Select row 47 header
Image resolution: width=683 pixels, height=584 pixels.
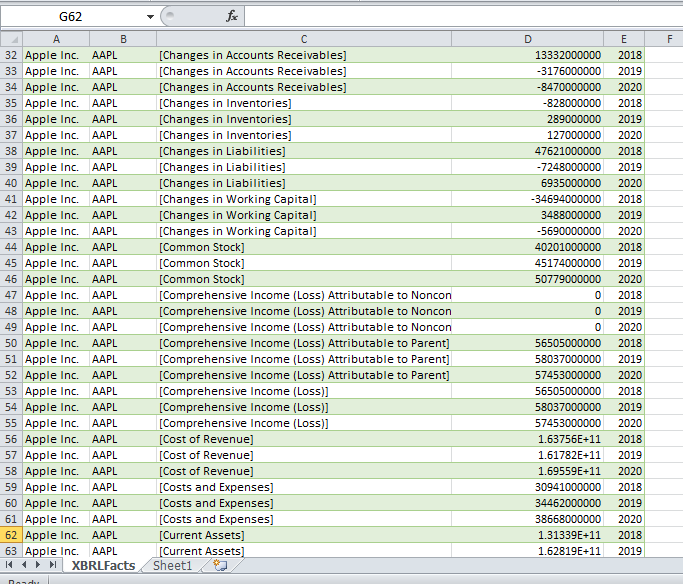point(11,295)
